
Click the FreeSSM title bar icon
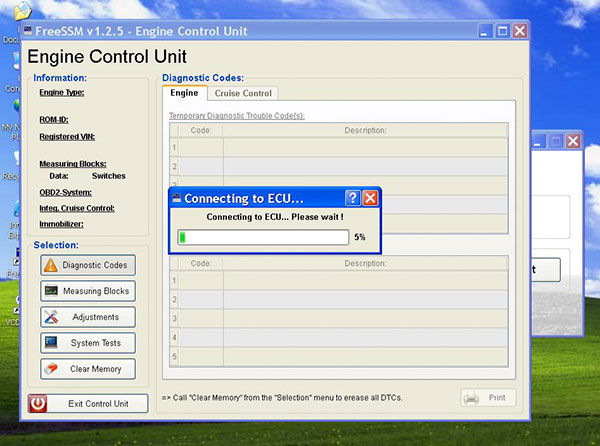click(x=28, y=31)
